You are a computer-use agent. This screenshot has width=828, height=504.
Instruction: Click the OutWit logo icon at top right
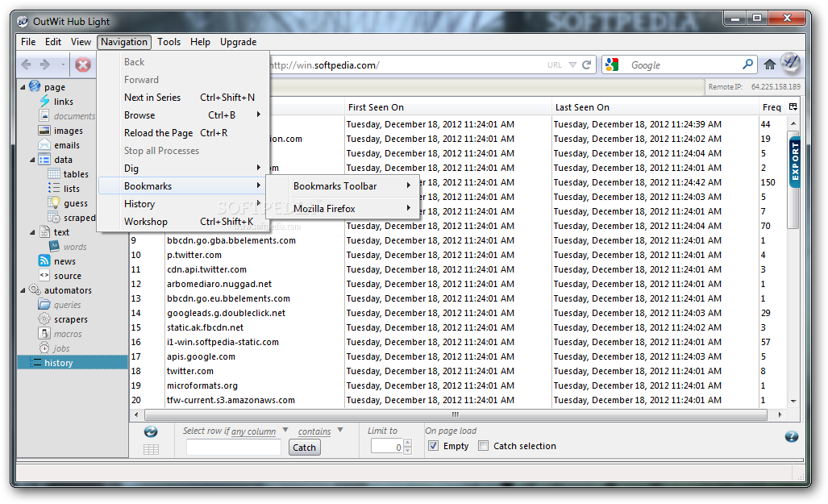coord(790,64)
